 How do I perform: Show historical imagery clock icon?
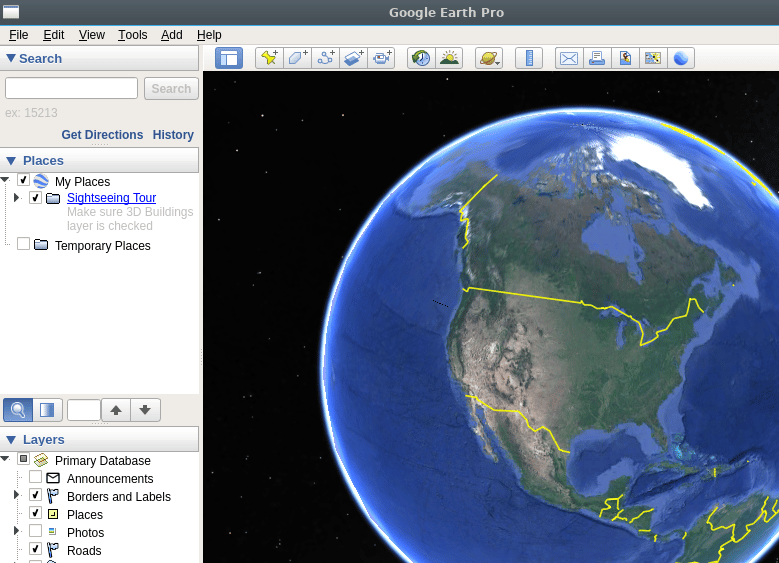point(421,58)
